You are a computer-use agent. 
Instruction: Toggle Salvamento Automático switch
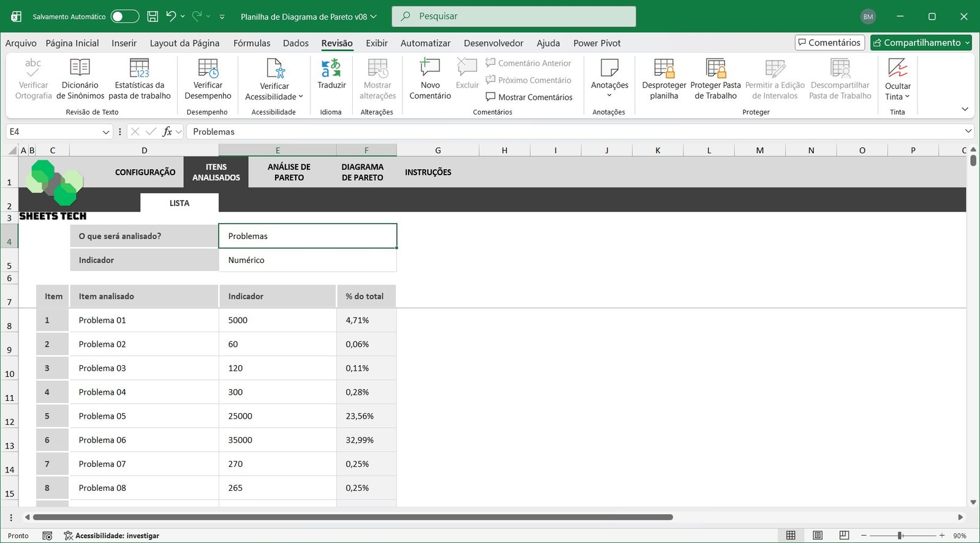pyautogui.click(x=125, y=17)
